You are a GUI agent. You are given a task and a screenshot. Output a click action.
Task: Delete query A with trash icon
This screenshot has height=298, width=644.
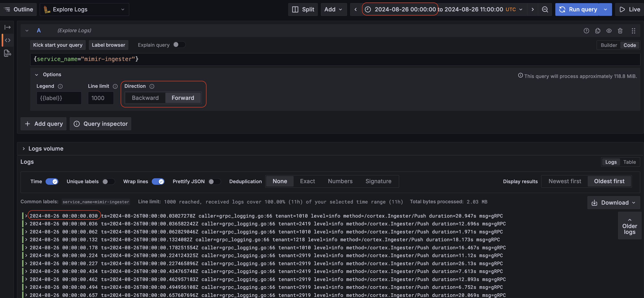620,31
